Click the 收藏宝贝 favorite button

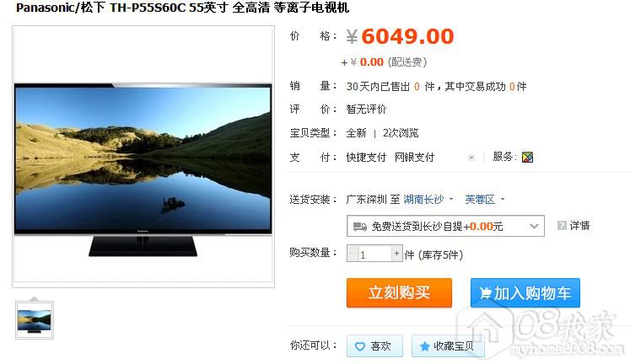tap(448, 346)
